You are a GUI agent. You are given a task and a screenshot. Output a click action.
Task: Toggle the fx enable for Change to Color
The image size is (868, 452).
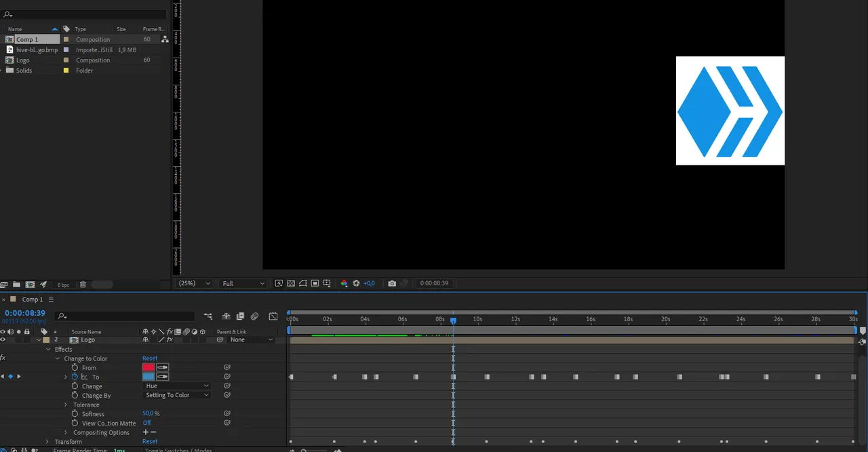coord(3,358)
